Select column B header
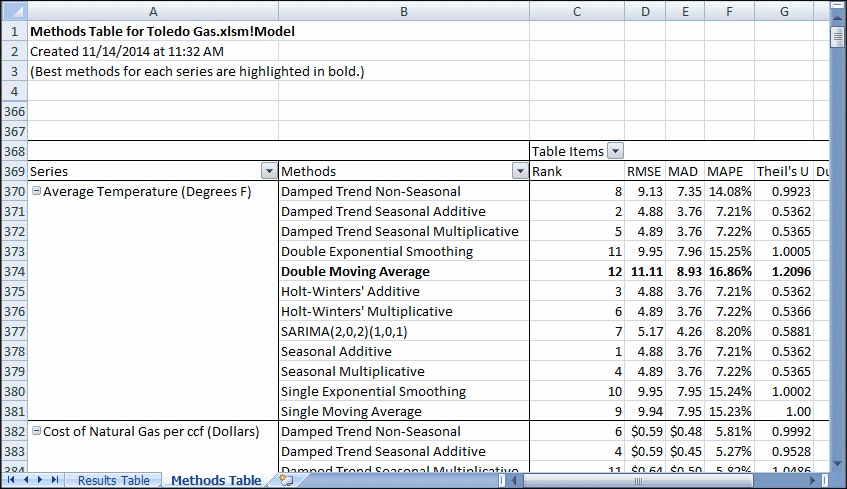The height and width of the screenshot is (489, 847). 404,11
